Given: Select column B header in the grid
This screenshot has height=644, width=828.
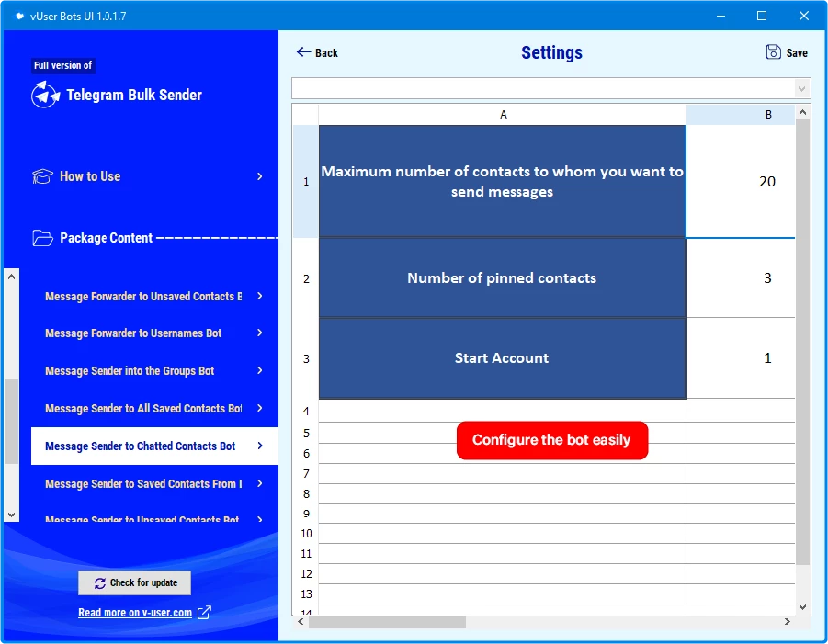Looking at the screenshot, I should pyautogui.click(x=741, y=115).
